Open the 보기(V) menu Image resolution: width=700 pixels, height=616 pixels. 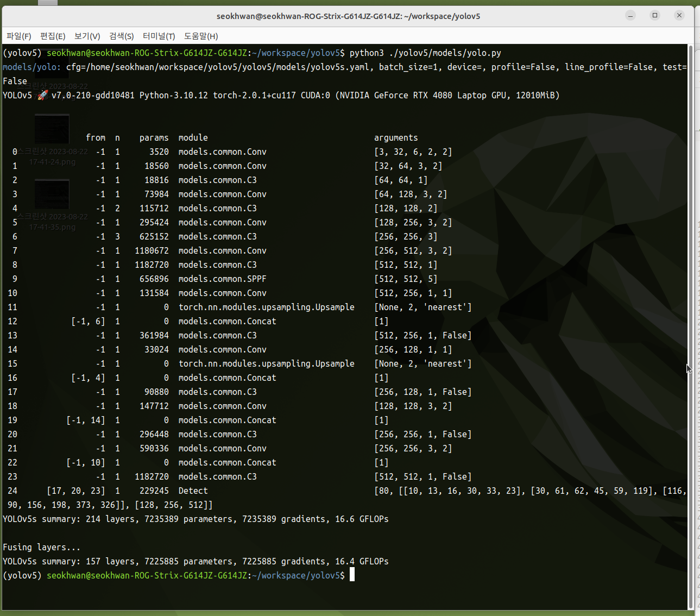tap(87, 36)
